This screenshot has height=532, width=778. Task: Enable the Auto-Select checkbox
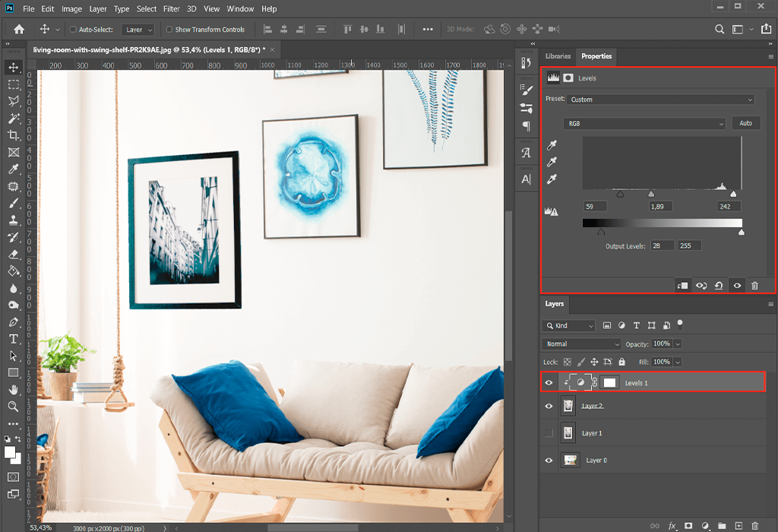point(73,30)
